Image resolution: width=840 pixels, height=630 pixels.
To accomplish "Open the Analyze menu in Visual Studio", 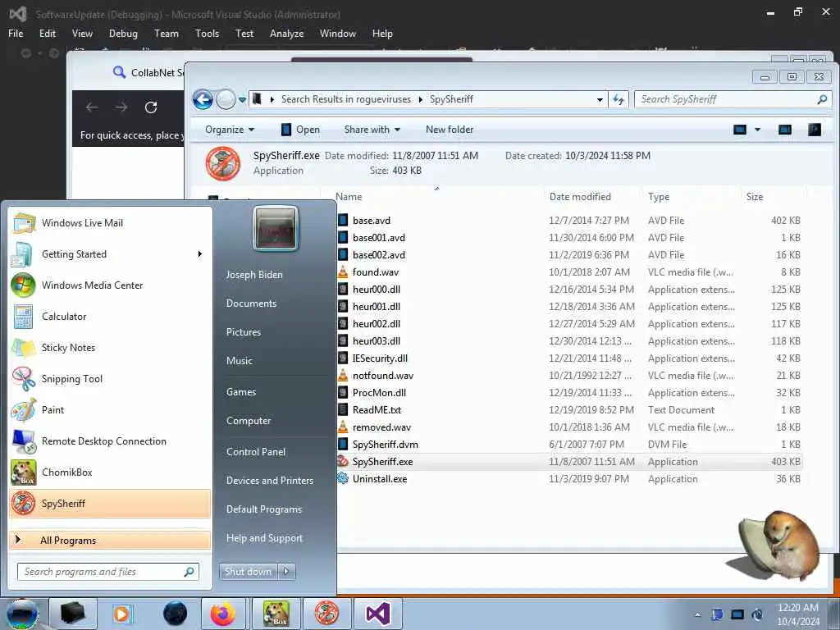I will pos(286,33).
